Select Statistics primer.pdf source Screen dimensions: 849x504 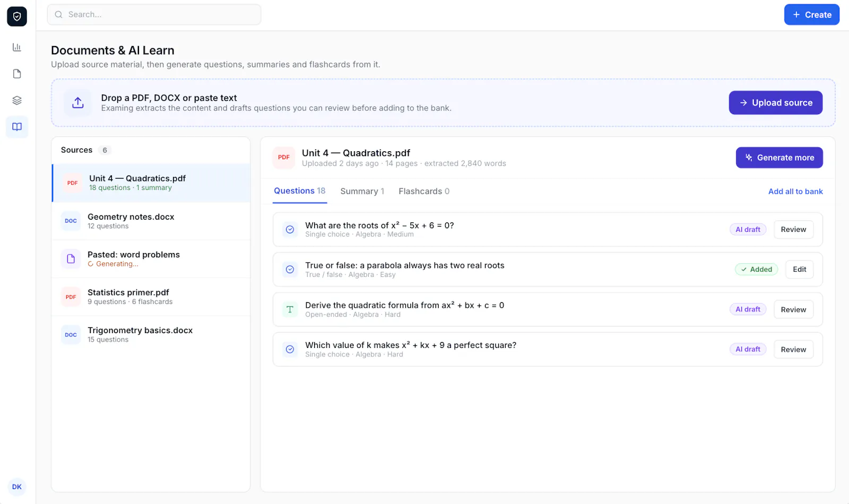151,297
